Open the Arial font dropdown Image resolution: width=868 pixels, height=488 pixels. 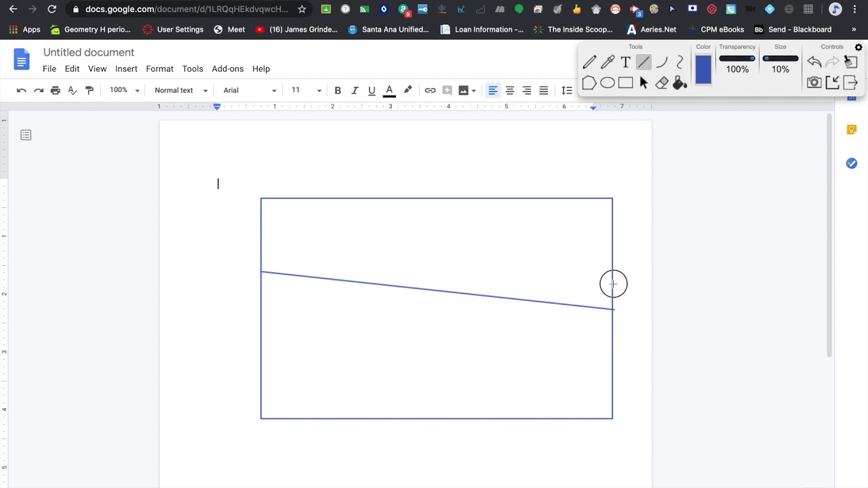point(250,90)
